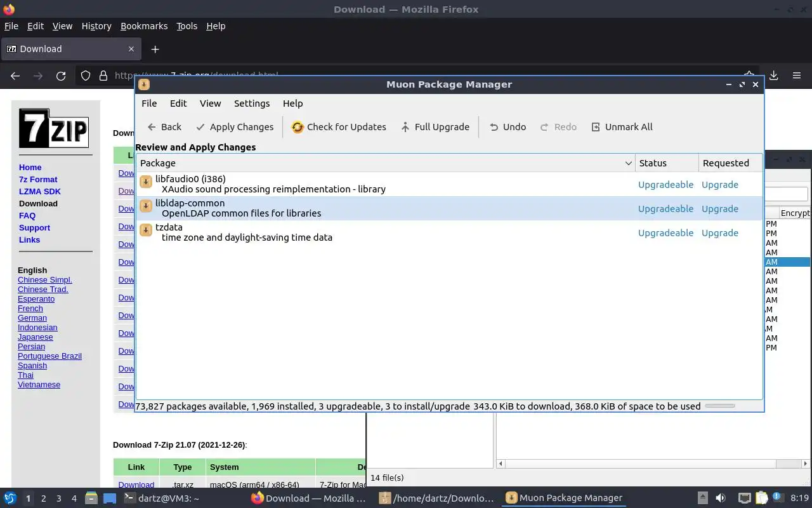Open Firefox hamburger application menu
812x508 pixels.
pyautogui.click(x=797, y=76)
